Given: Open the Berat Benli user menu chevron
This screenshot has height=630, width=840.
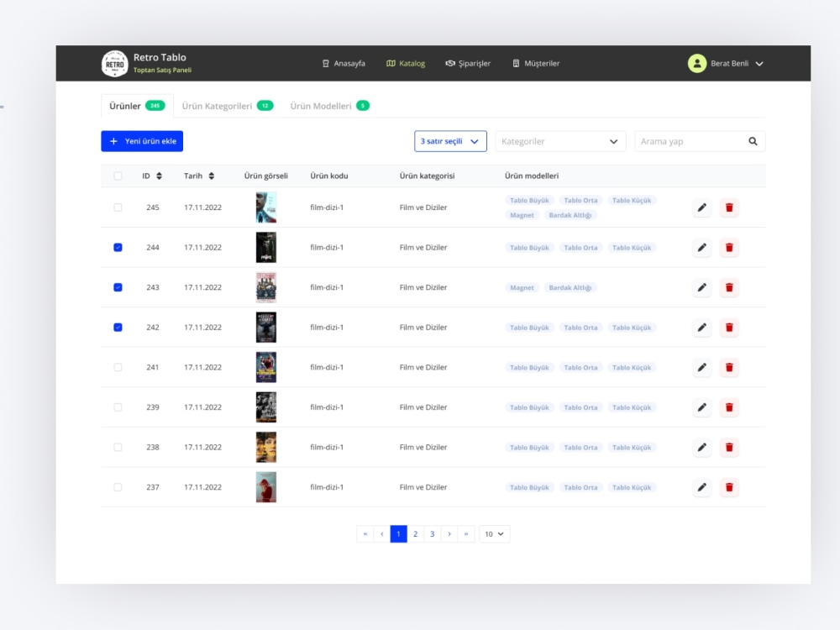Looking at the screenshot, I should [759, 64].
